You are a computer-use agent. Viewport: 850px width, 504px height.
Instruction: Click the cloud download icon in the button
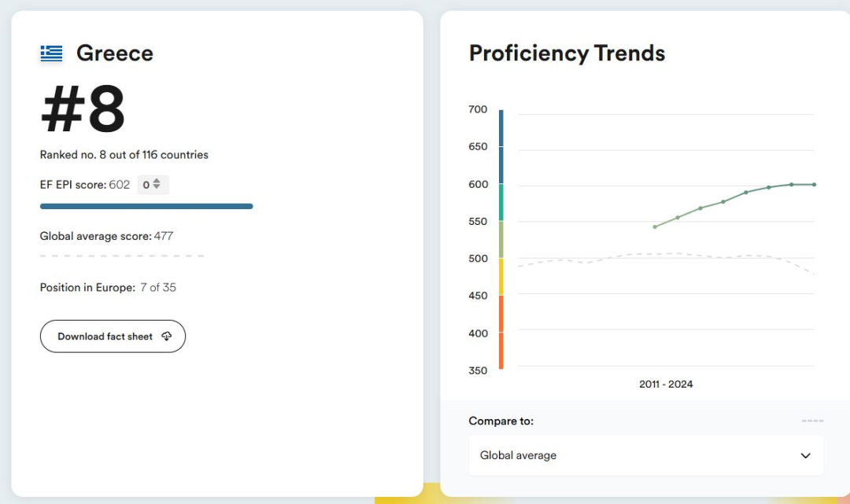166,337
